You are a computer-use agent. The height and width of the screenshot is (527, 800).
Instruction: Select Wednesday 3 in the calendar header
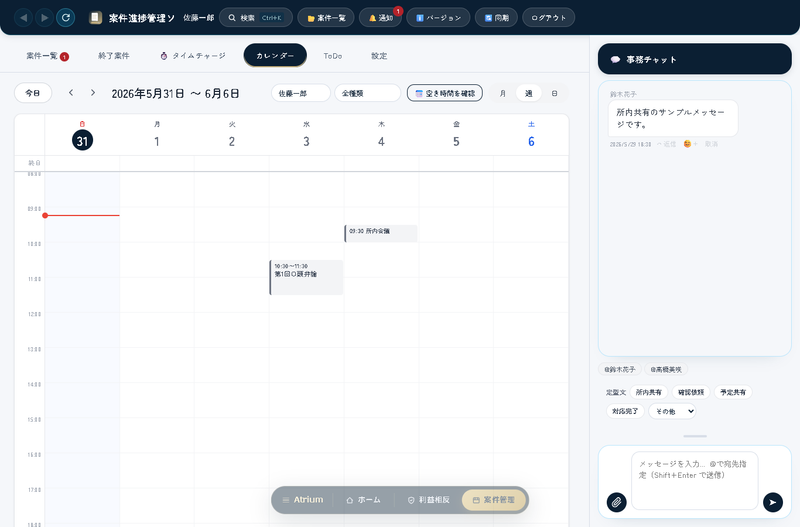point(307,136)
